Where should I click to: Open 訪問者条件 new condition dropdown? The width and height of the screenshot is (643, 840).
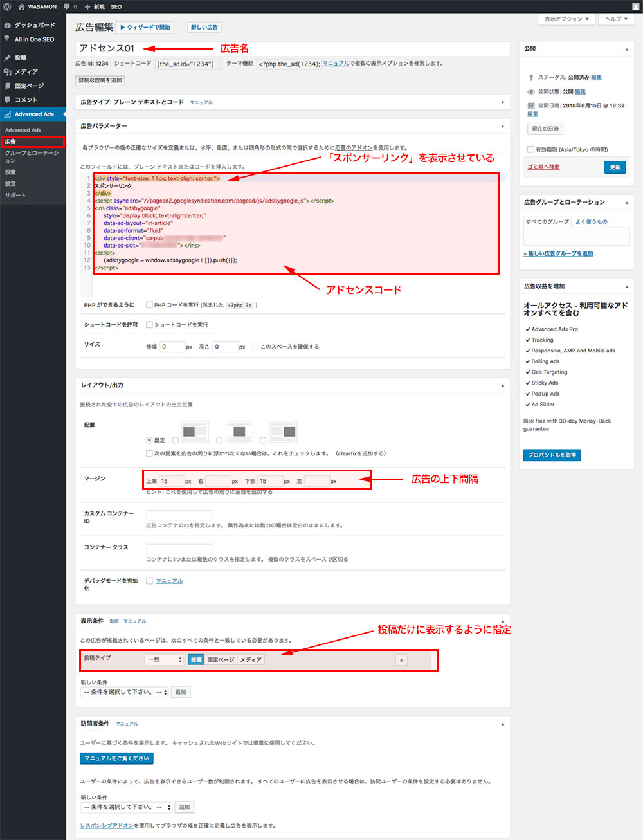pyautogui.click(x=127, y=807)
